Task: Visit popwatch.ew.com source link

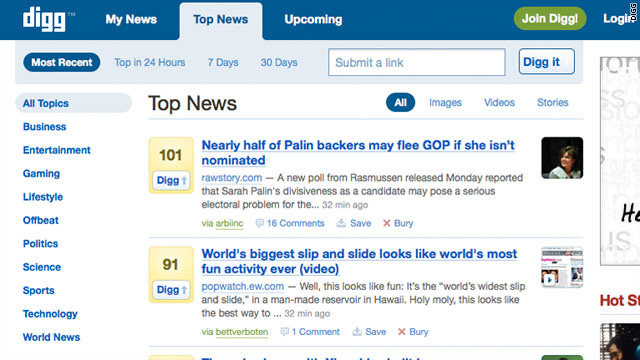Action: coord(242,287)
